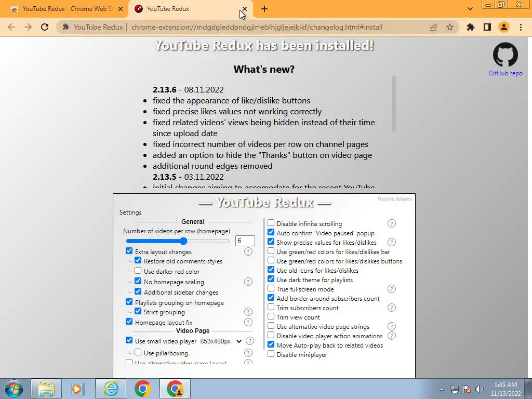Click the GitHub repo link text
The width and height of the screenshot is (532, 399).
505,73
